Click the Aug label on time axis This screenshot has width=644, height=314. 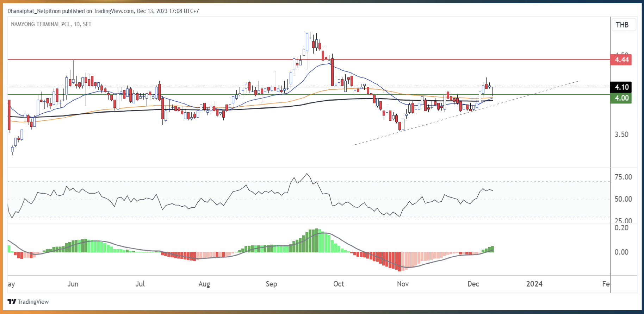[204, 284]
